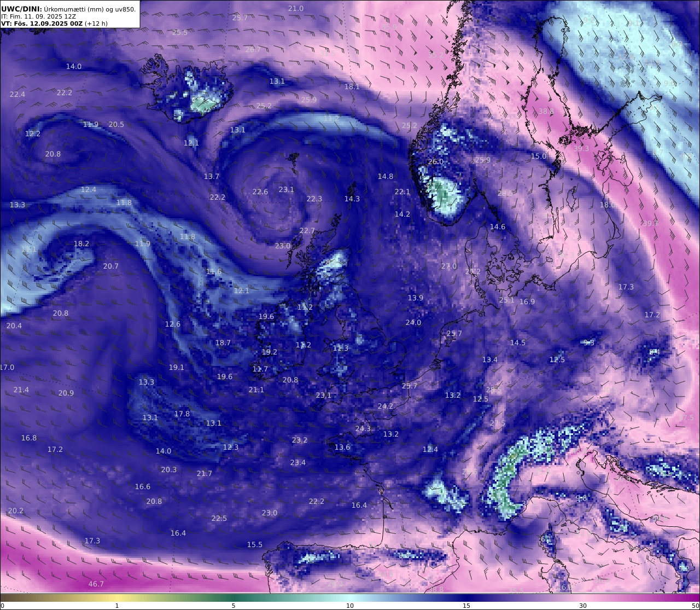700x610 pixels.
Task: Select the 22.6 value label
Action: pos(260,191)
